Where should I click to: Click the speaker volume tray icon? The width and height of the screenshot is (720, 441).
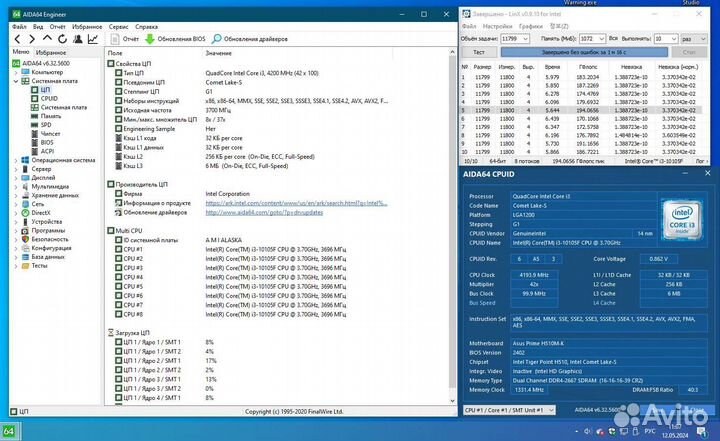[x=587, y=431]
